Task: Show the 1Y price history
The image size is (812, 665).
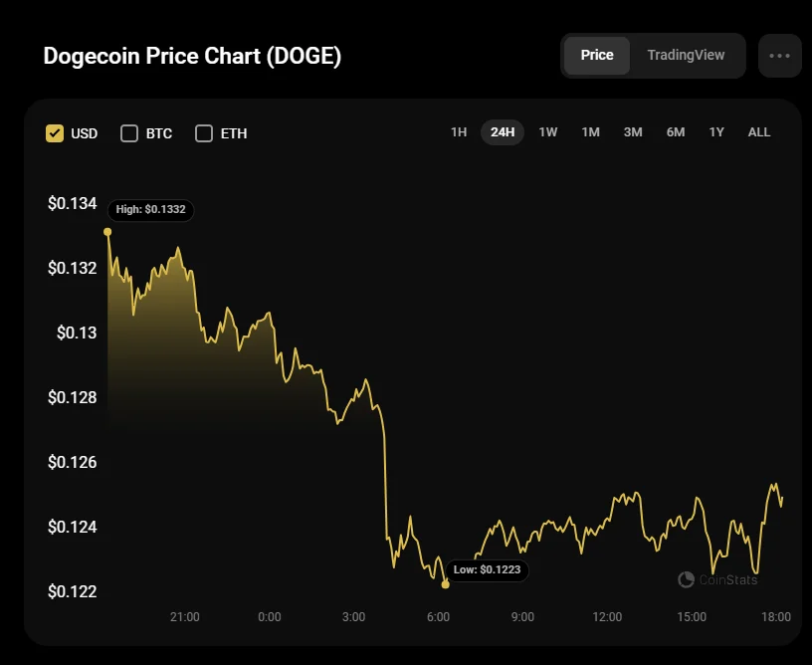Action: [716, 132]
